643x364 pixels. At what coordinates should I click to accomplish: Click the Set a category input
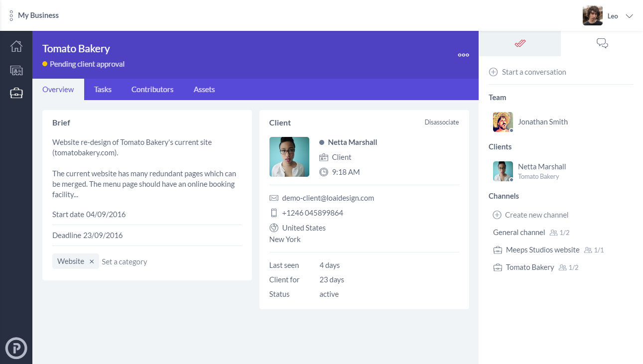(125, 261)
